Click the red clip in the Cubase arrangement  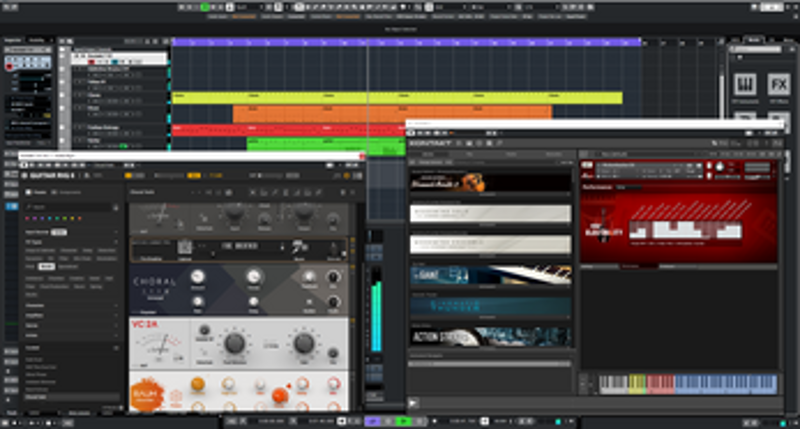[x=289, y=130]
